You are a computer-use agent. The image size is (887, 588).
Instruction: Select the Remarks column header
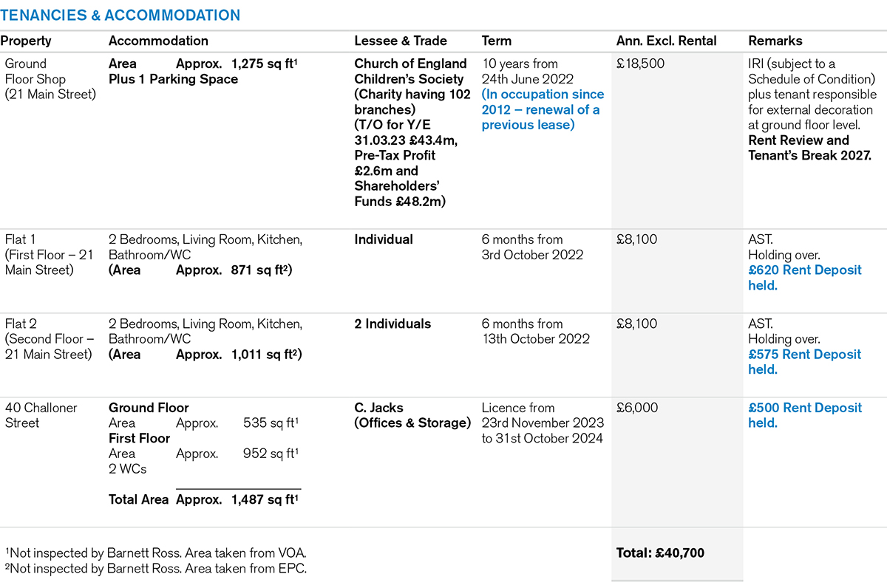[x=775, y=41]
